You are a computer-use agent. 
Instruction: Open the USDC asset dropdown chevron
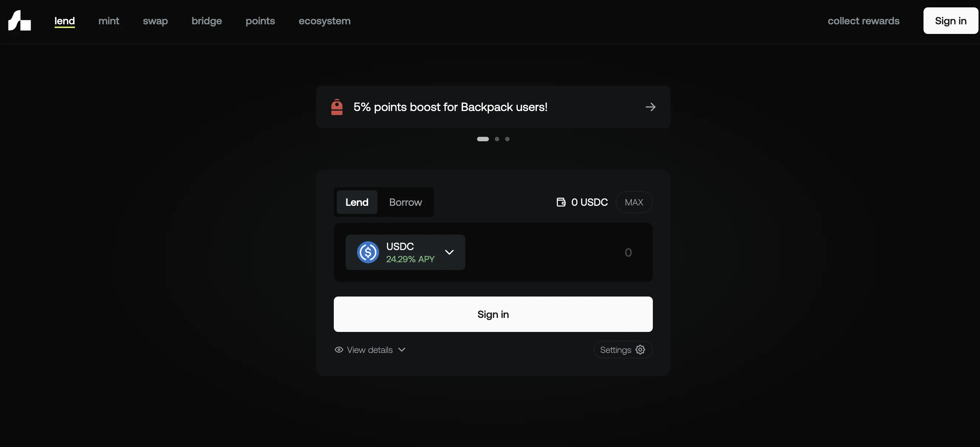click(x=449, y=252)
